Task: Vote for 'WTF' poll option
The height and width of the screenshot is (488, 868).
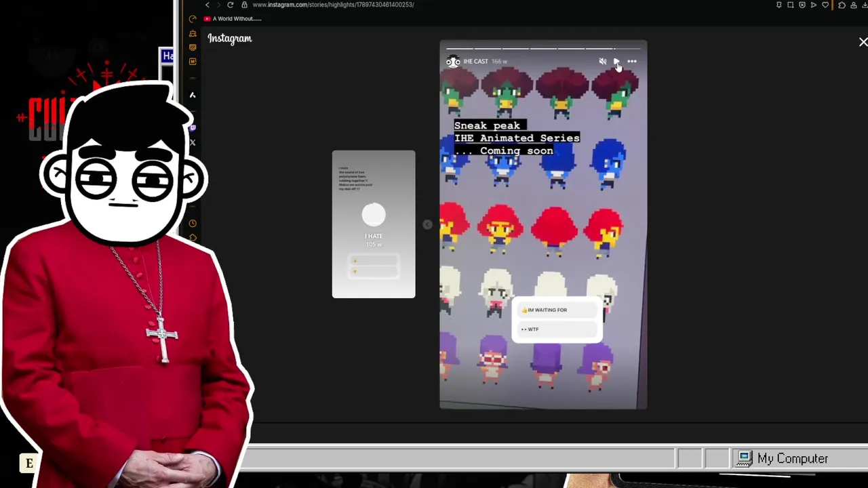Action: tap(556, 329)
